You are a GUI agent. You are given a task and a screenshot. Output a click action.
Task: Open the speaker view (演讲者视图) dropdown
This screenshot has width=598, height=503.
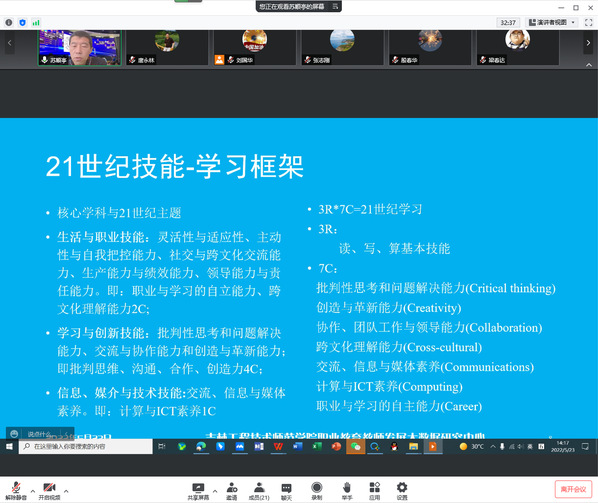point(551,22)
